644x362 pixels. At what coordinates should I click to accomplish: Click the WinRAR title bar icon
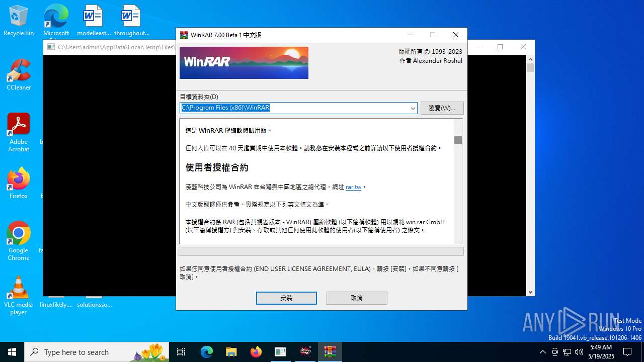pos(184,35)
